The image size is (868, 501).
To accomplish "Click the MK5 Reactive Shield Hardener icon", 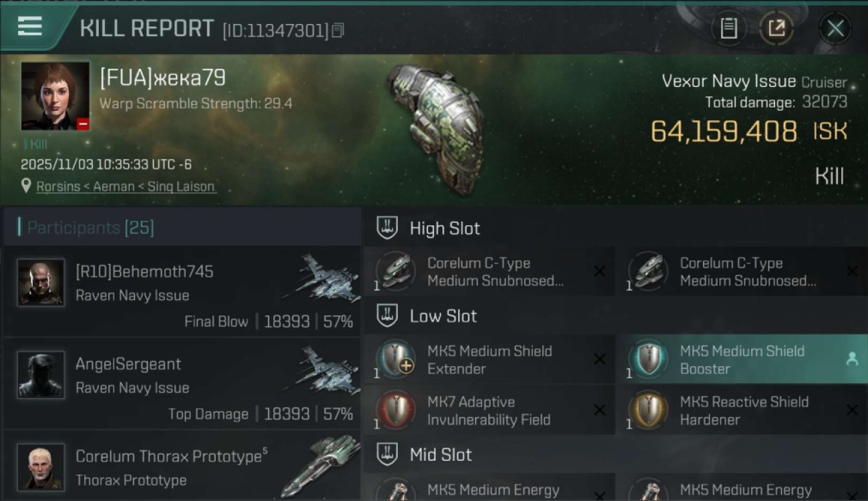I will tap(648, 410).
